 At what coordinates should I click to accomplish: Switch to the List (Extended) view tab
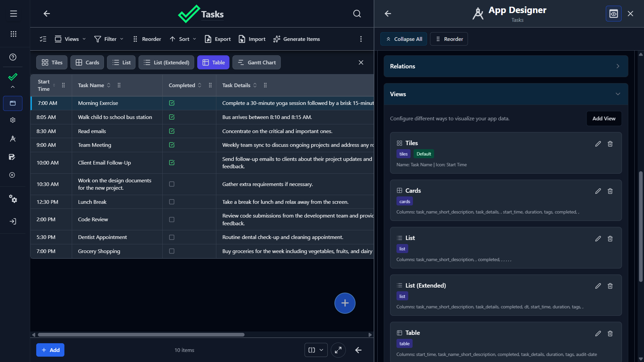tap(166, 62)
